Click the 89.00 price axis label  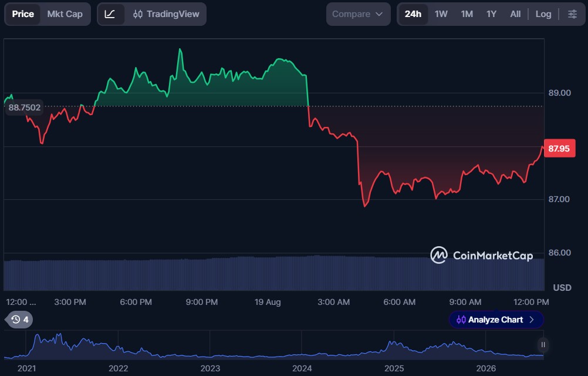(x=559, y=93)
